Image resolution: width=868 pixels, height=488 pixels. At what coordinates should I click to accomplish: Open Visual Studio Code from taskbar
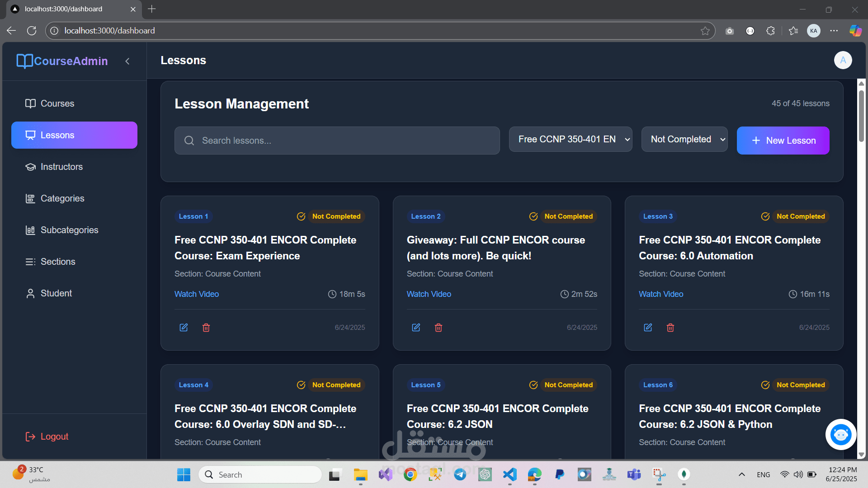point(509,474)
